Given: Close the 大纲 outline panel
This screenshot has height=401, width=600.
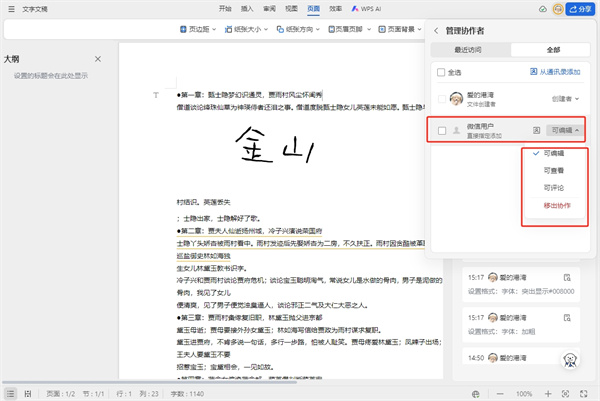Looking at the screenshot, I should (x=97, y=60).
